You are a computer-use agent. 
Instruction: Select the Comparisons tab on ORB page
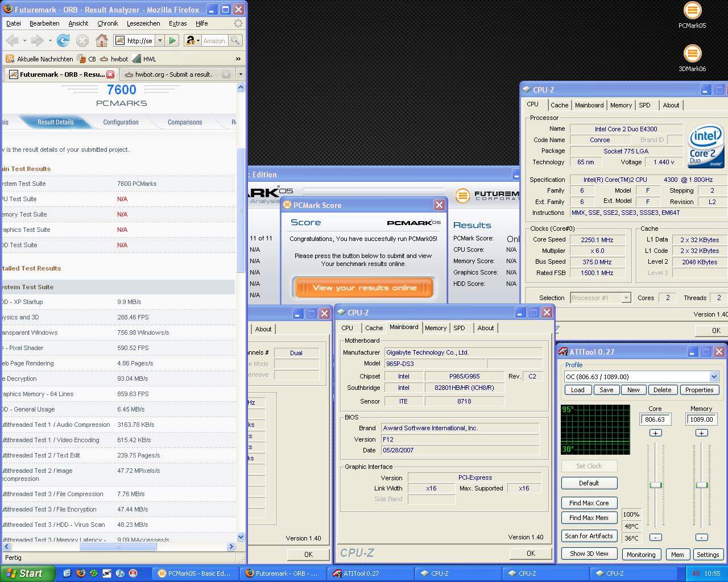185,122
